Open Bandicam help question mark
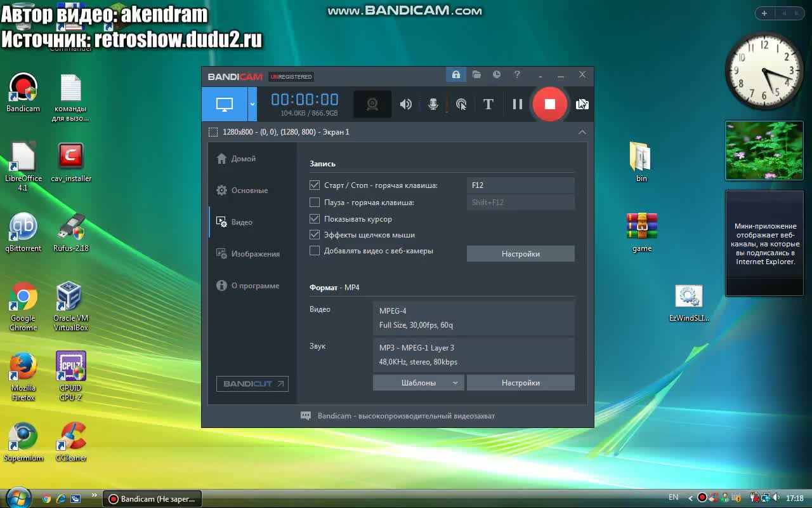 click(x=517, y=75)
